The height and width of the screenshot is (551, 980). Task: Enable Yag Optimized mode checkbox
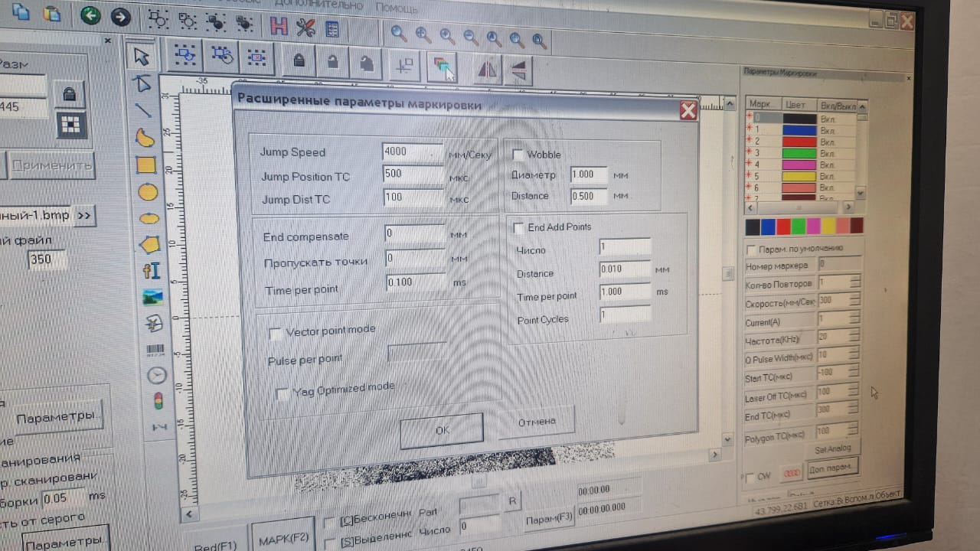(283, 393)
